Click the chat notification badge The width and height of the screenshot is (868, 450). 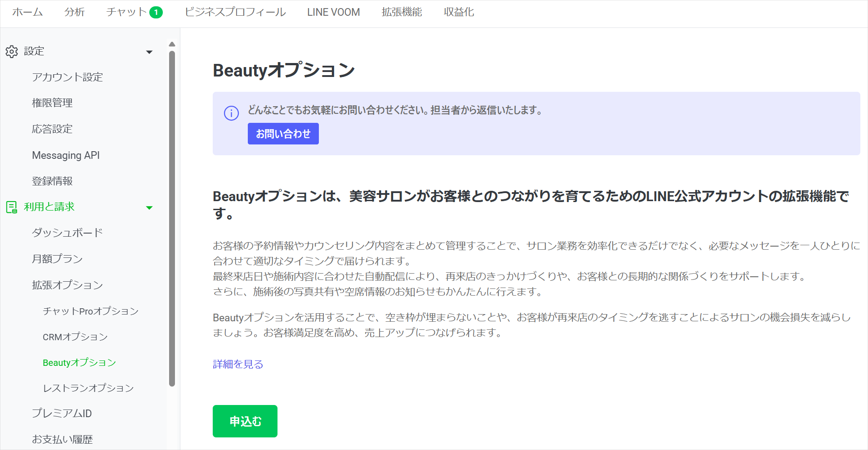point(156,12)
